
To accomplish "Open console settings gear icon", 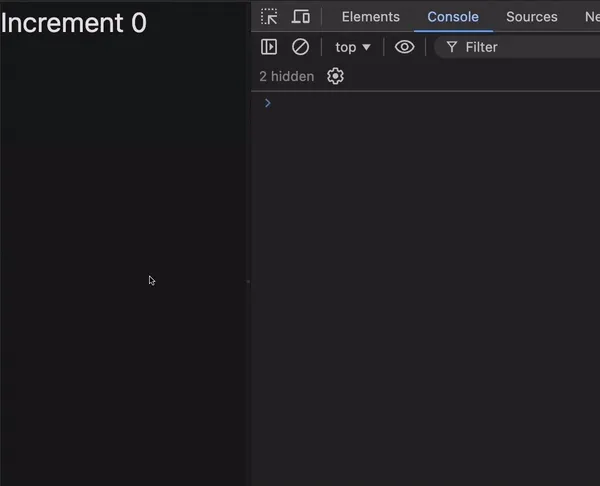I will click(336, 76).
